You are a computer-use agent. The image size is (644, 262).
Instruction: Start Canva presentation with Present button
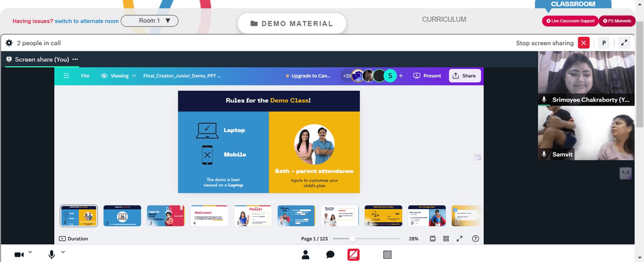tap(428, 76)
